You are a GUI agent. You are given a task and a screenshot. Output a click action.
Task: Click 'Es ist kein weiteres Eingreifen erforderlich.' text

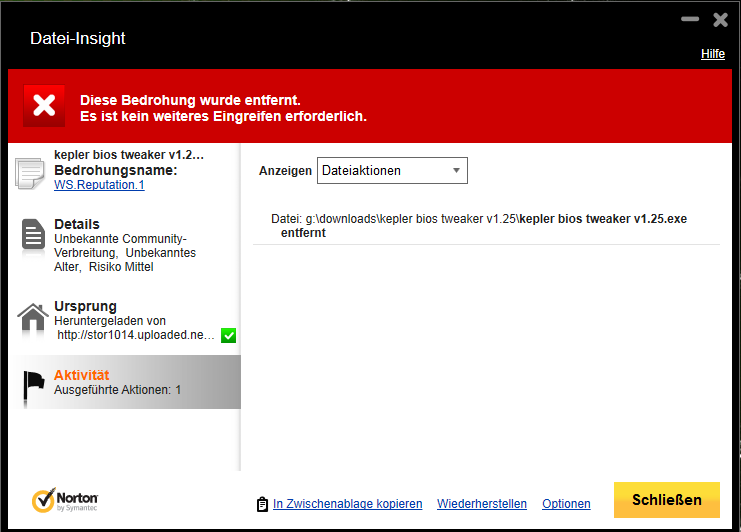point(223,116)
